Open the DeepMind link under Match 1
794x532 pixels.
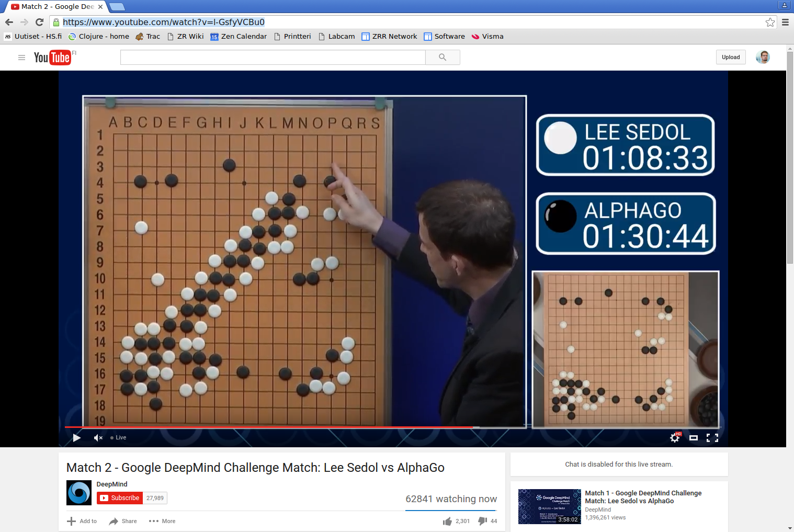coord(598,510)
